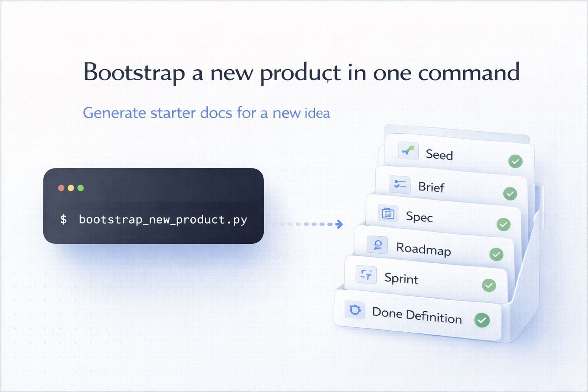
Task: Switch to the Brief document entry
Action: click(431, 187)
